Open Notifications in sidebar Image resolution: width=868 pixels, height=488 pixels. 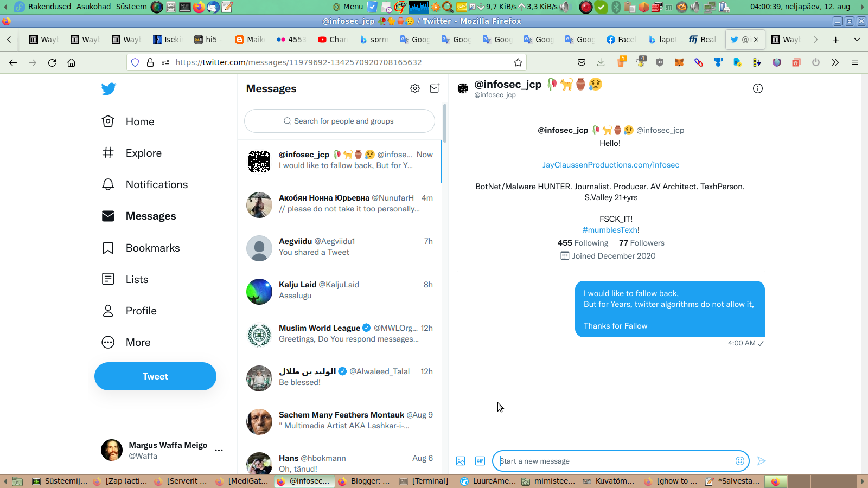[145, 184]
